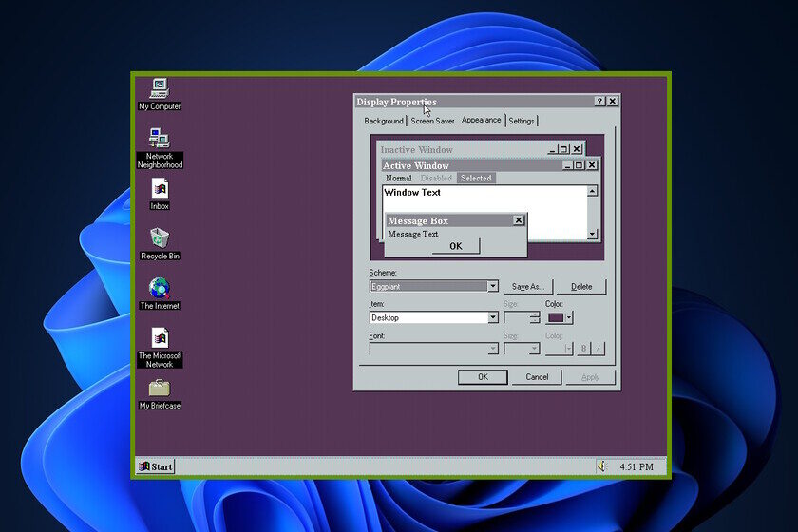Click the Active Window title bar in preview
Screen dimensions: 798x532
tap(473, 165)
